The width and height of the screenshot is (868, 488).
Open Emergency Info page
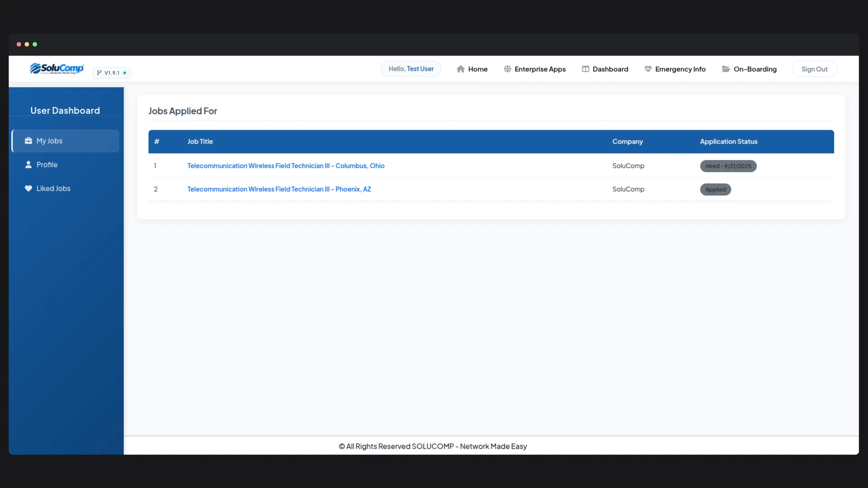675,69
